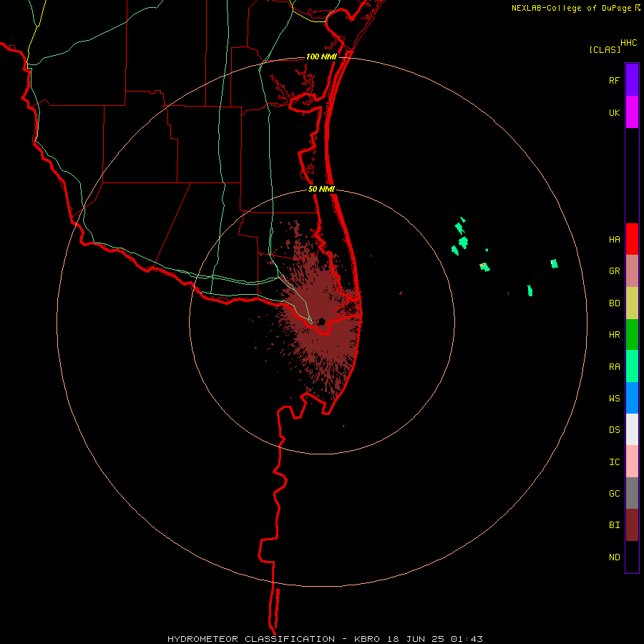
Task: Click the rain echo with the white pixel
Action: pos(554,263)
